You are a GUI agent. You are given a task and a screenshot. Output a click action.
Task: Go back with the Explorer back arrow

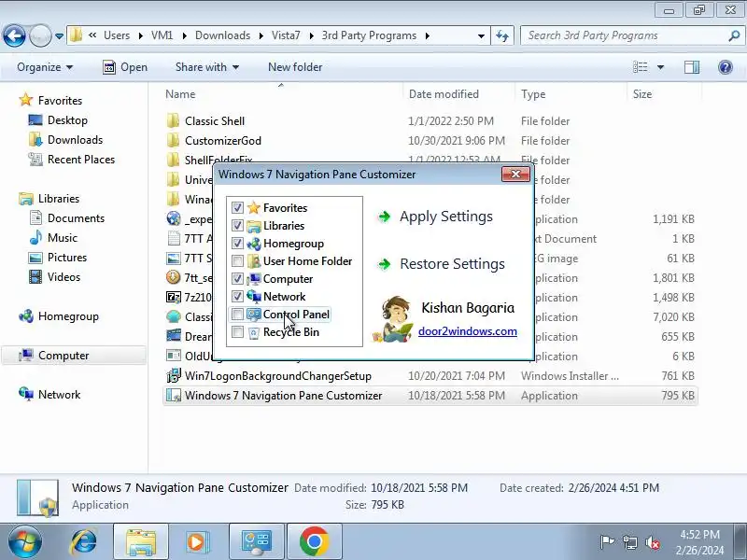[x=14, y=35]
